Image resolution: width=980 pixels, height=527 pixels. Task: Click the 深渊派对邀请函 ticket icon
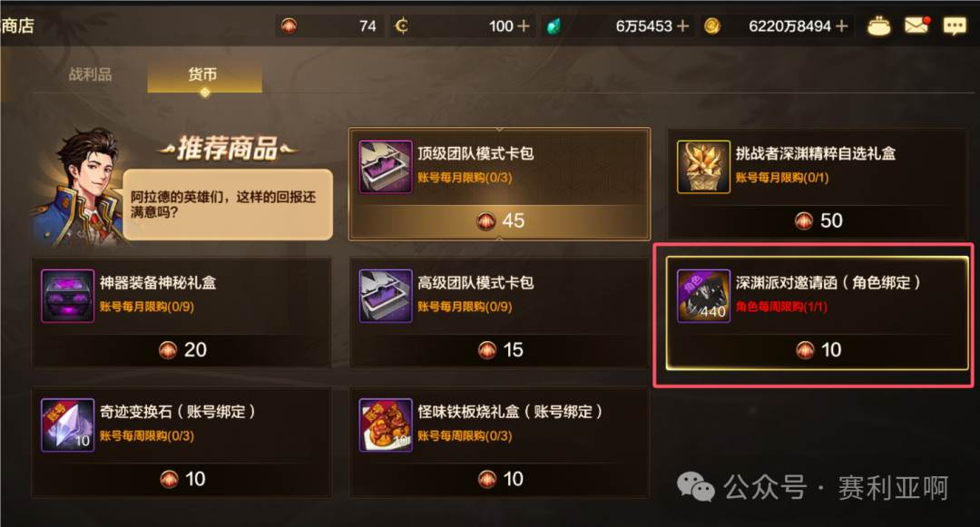pos(704,296)
